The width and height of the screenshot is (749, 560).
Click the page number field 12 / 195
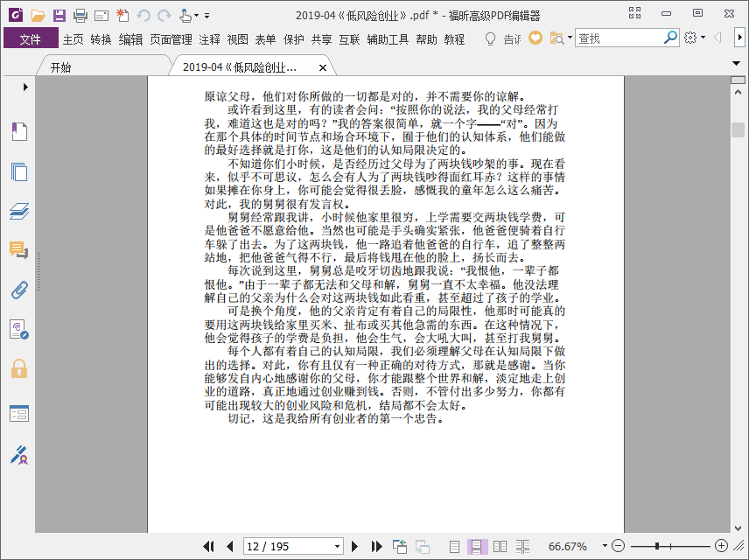(288, 546)
